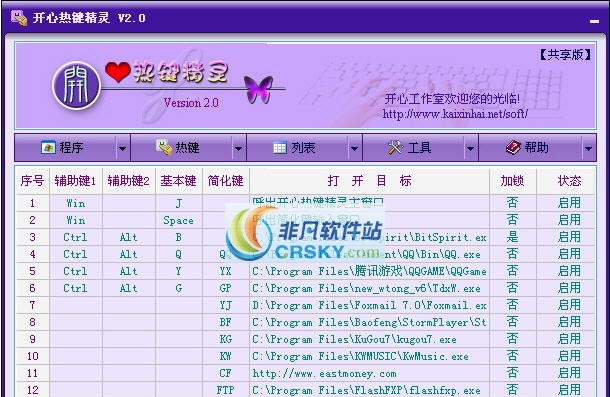Click the 状态 column header

(x=569, y=181)
